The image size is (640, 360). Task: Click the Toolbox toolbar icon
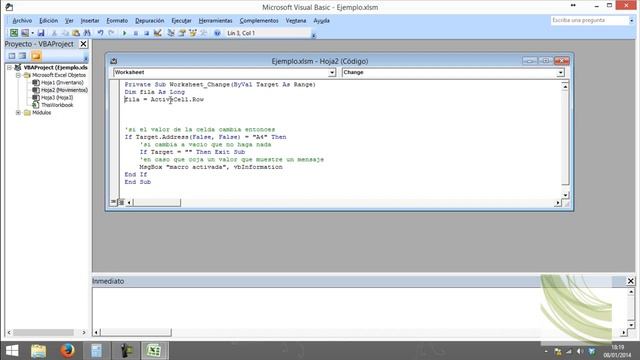click(x=203, y=33)
